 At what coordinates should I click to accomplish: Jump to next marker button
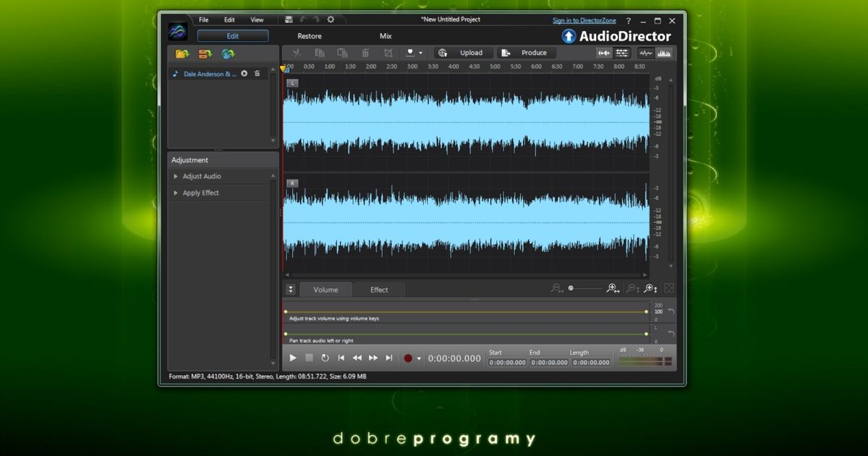coord(389,358)
